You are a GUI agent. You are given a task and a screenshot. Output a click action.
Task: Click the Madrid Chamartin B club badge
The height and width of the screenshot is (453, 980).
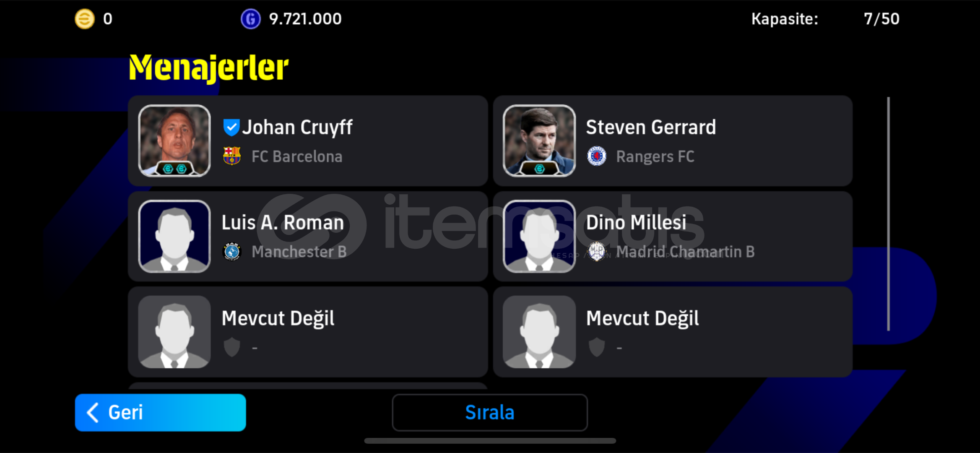coord(596,252)
